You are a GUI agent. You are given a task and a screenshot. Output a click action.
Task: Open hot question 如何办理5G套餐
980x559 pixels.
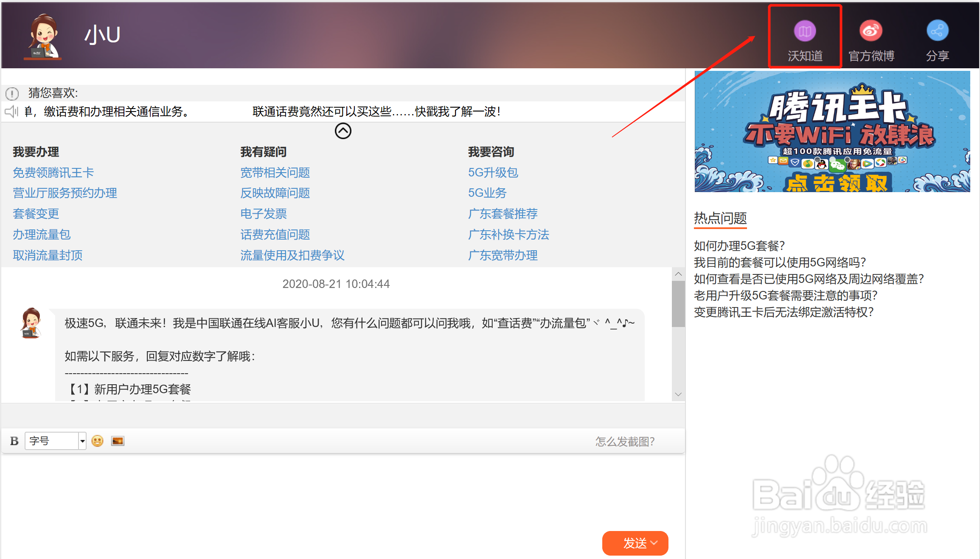click(x=739, y=246)
